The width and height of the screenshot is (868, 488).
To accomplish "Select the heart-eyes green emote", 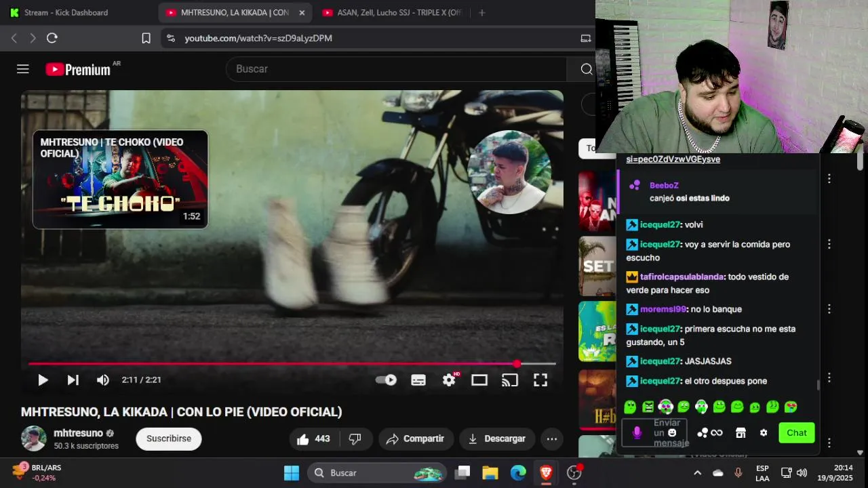I will click(791, 407).
